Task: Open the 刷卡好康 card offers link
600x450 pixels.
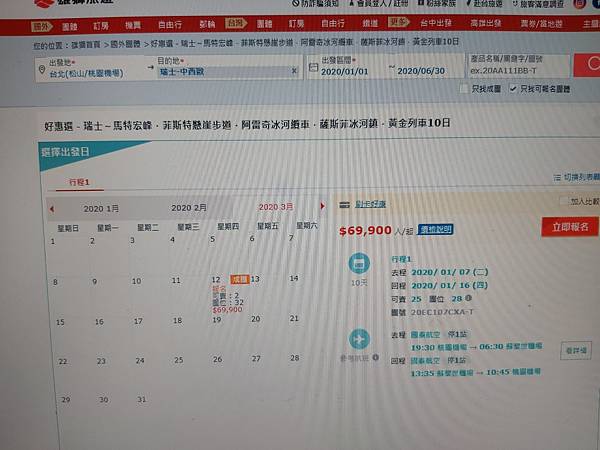Action: click(370, 204)
